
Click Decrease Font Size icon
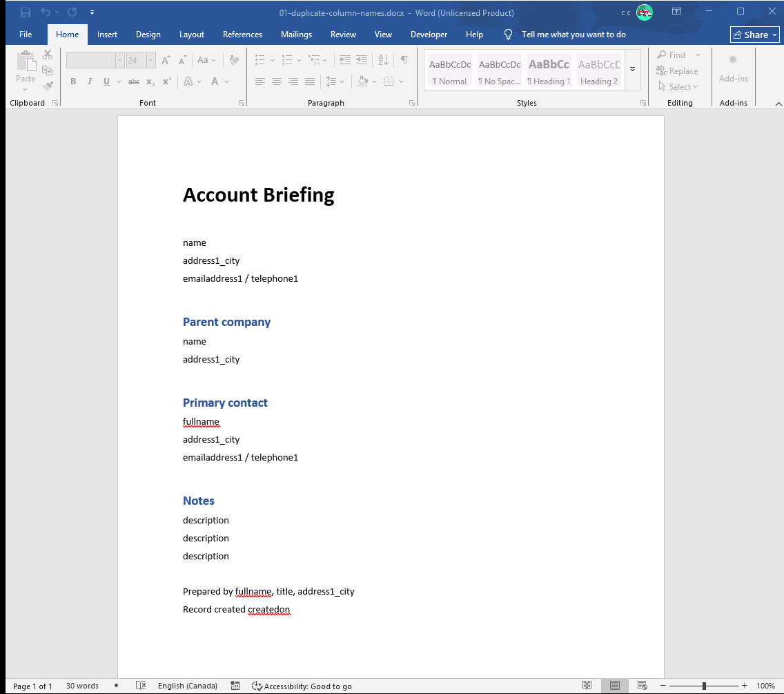click(182, 61)
